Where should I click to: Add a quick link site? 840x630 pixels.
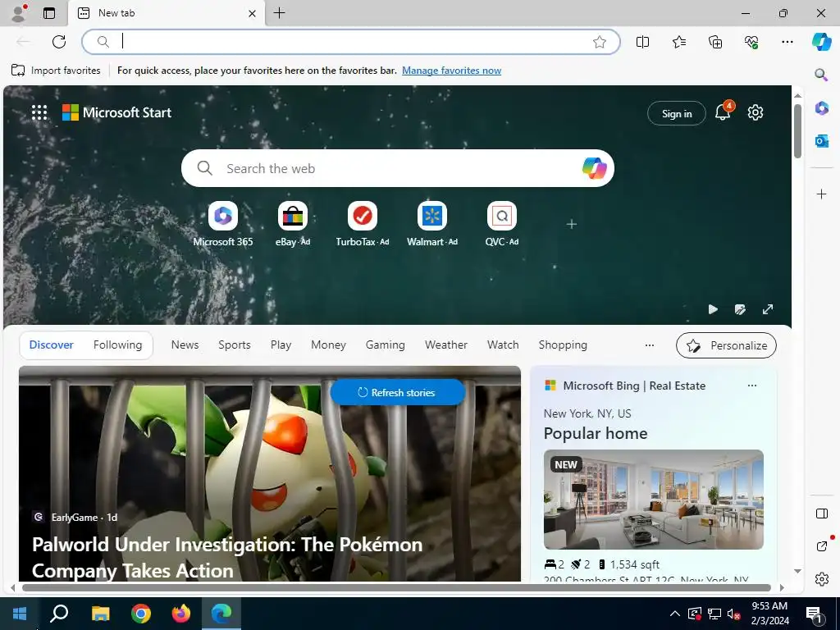[x=572, y=224]
